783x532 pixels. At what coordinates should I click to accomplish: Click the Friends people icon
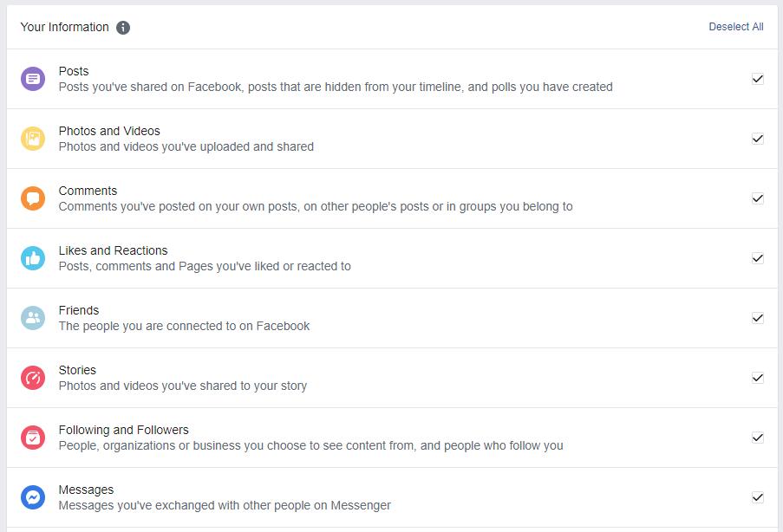tap(33, 318)
